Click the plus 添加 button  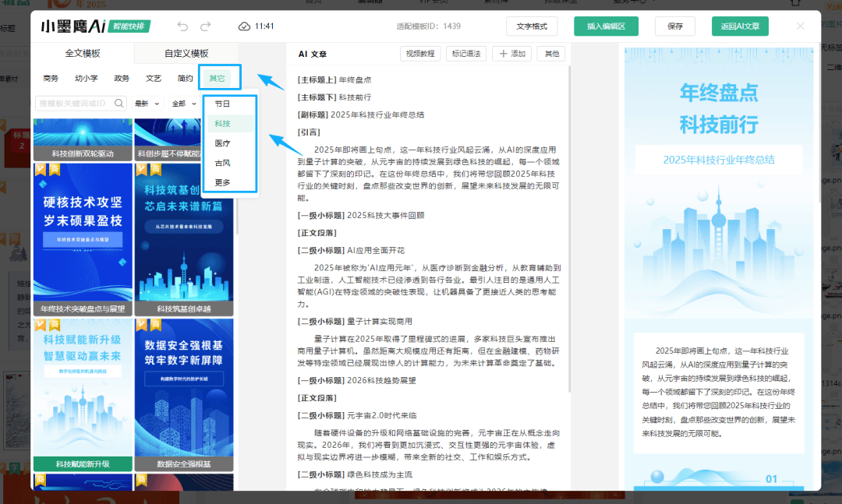511,54
